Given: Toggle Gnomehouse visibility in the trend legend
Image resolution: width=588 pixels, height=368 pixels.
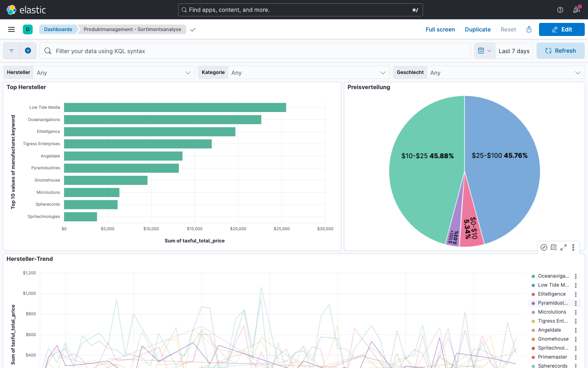Looking at the screenshot, I should coord(553,339).
